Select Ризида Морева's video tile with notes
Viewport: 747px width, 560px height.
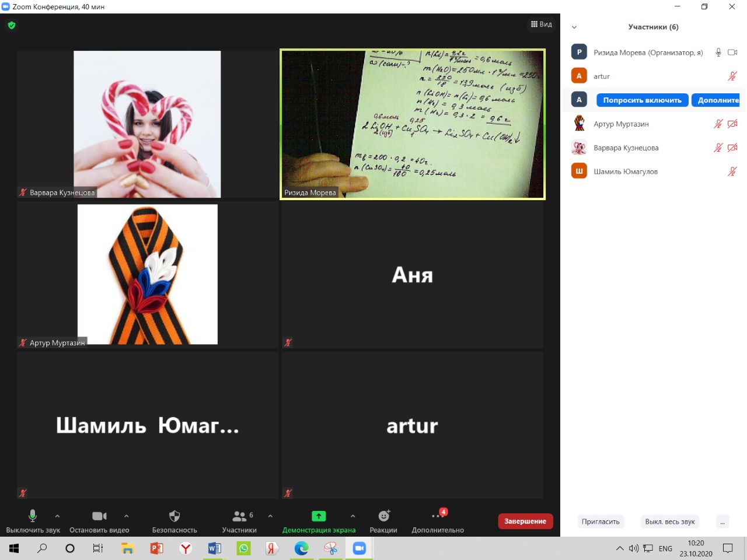(x=413, y=124)
